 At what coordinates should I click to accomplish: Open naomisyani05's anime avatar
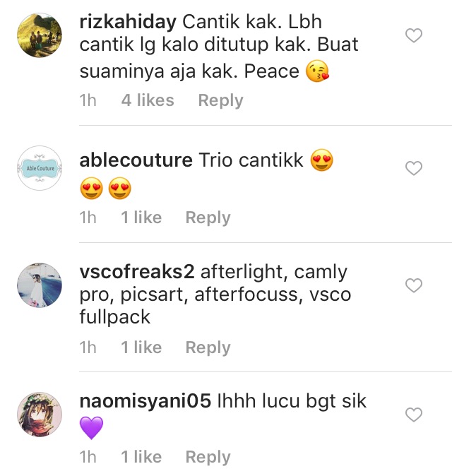(x=40, y=415)
